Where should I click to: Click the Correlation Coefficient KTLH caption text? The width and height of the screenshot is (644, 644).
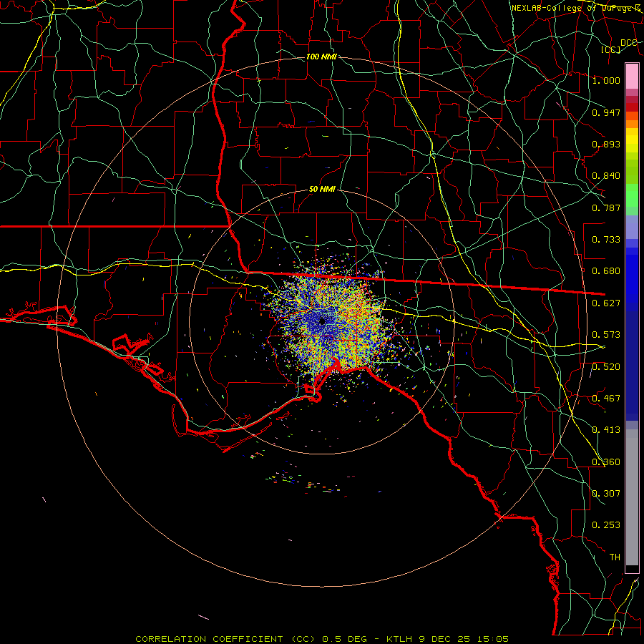[x=322, y=639]
